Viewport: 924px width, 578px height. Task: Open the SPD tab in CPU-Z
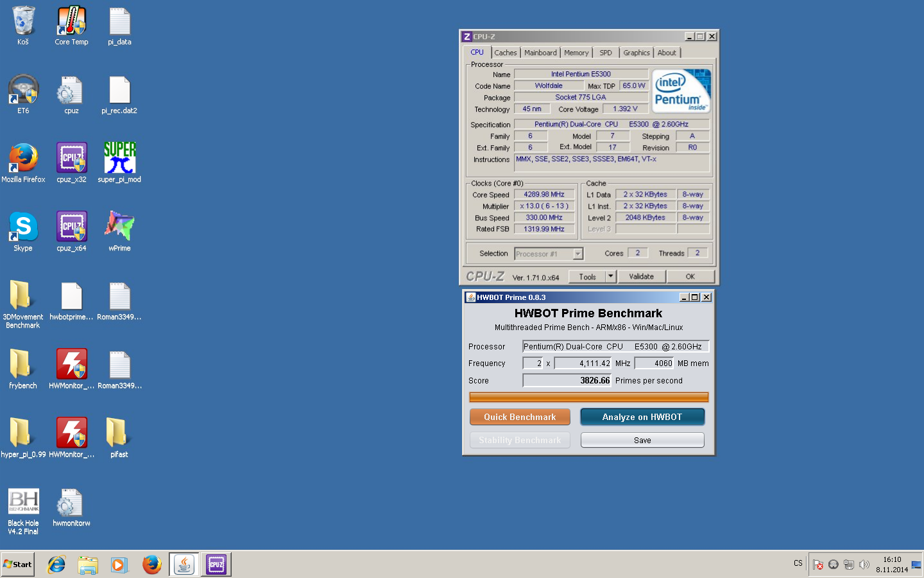point(606,53)
